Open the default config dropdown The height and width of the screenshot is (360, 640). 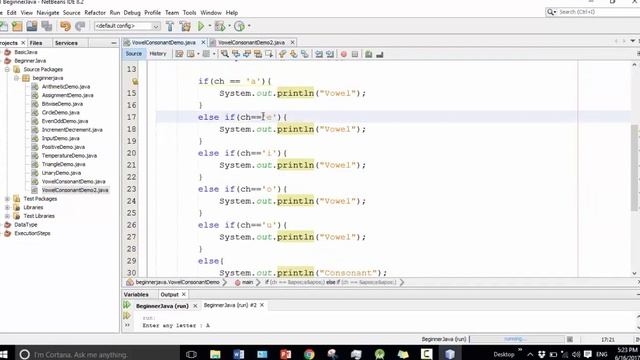point(127,26)
